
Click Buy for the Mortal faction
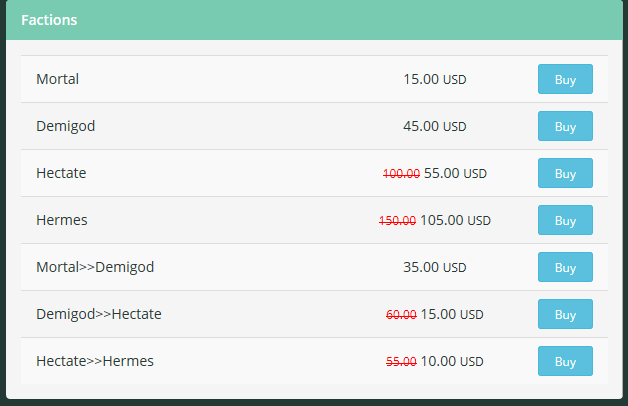pos(565,79)
